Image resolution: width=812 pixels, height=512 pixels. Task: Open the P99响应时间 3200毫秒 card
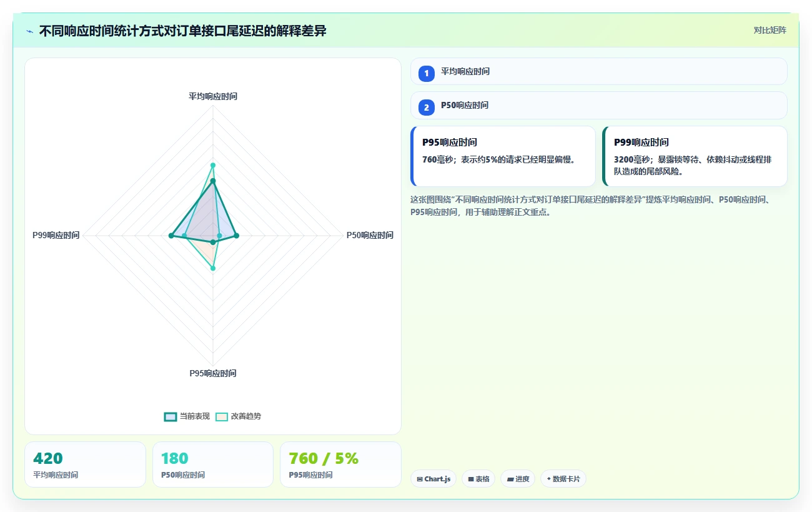[x=695, y=156]
